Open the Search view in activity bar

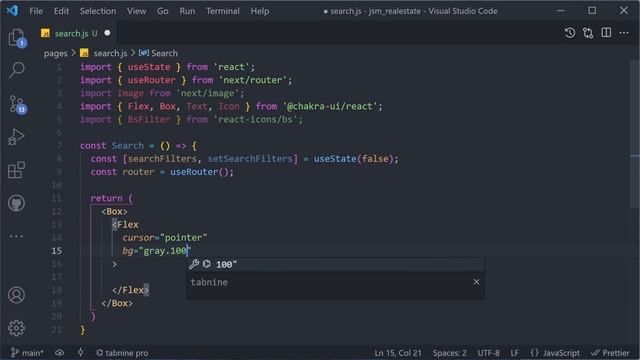pos(17,70)
